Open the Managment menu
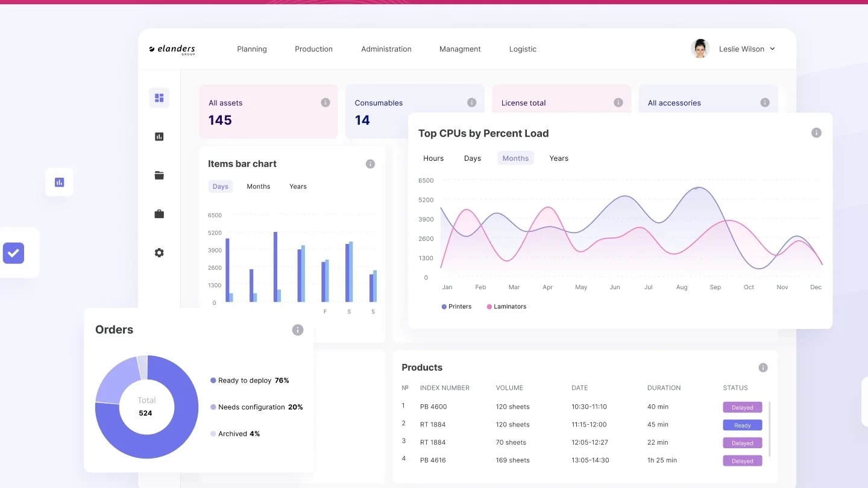 (460, 49)
